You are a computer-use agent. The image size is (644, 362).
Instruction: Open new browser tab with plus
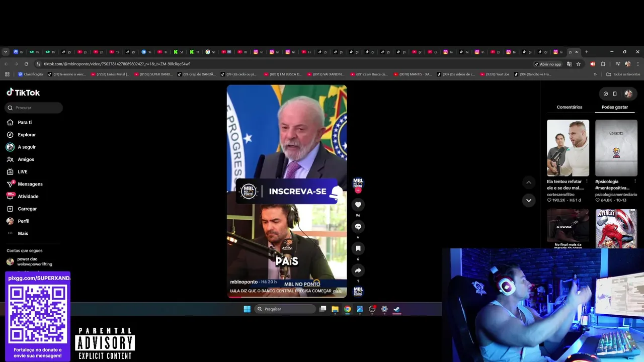tap(587, 52)
